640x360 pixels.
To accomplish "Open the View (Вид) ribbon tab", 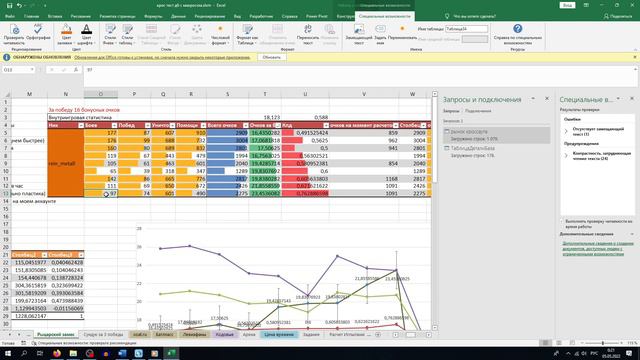I will [237, 16].
